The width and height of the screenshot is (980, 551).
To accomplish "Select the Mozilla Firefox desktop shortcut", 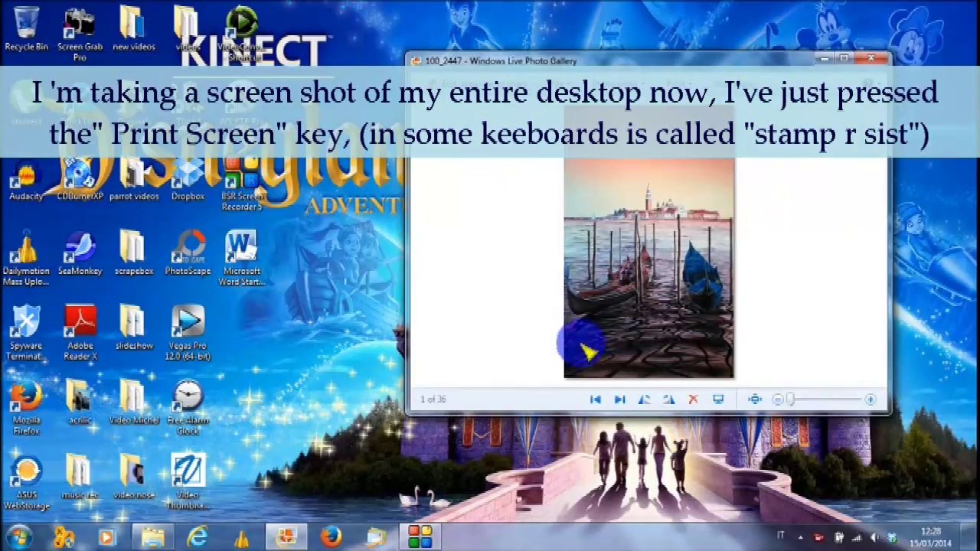I will click(26, 409).
